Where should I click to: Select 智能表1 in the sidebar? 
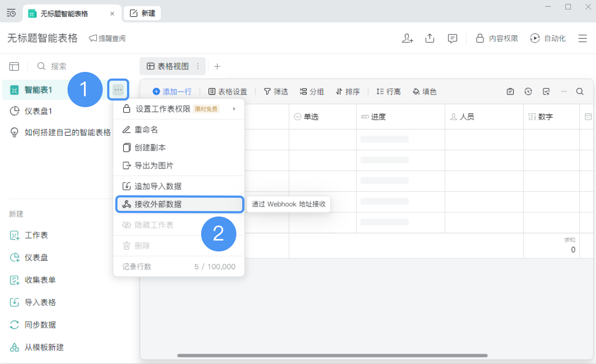[x=38, y=90]
